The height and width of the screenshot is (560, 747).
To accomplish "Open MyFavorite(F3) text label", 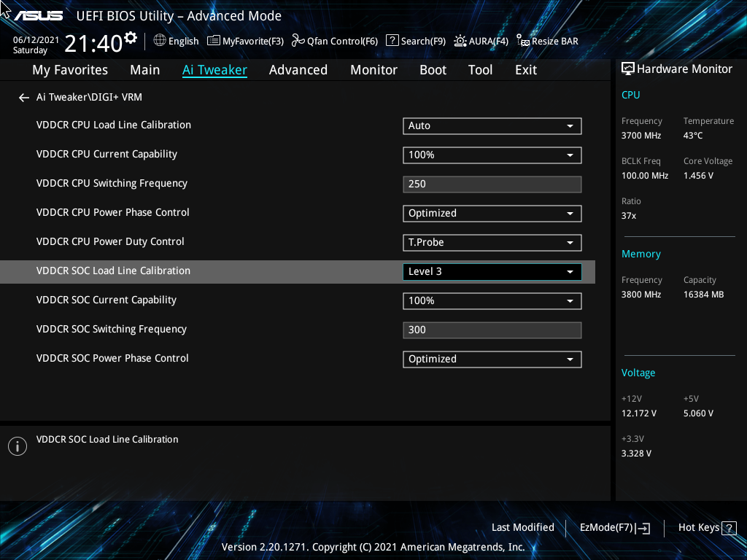I will (x=253, y=42).
